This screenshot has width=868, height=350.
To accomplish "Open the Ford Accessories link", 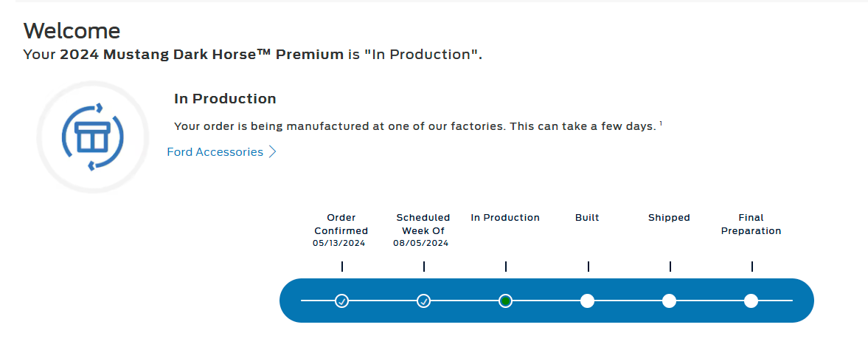I will click(x=215, y=152).
